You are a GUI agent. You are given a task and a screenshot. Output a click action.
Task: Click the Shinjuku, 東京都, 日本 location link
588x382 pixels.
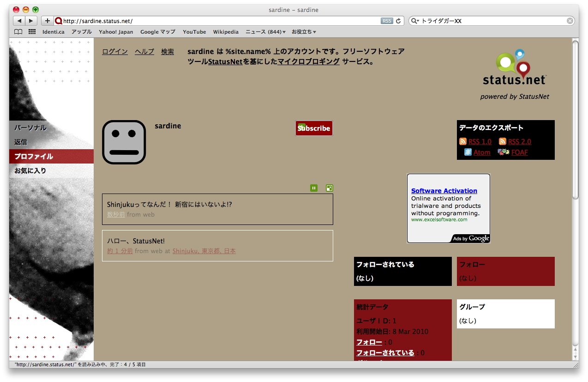pyautogui.click(x=204, y=251)
